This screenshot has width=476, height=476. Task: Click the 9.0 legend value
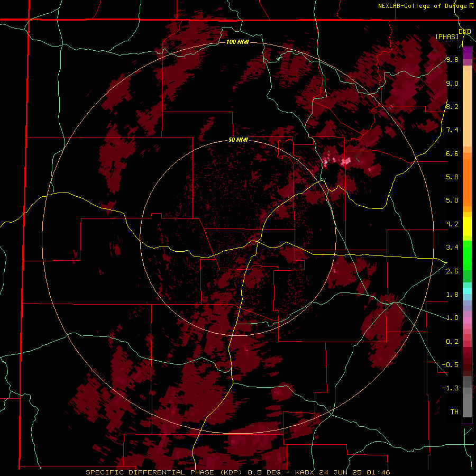452,84
